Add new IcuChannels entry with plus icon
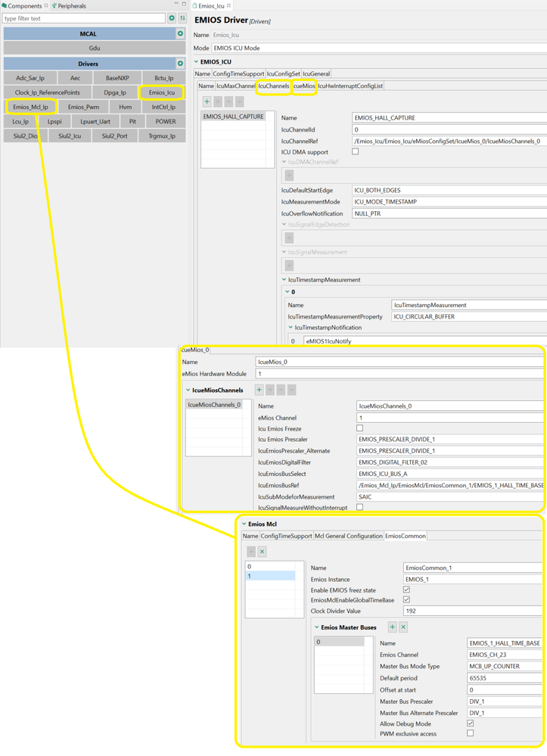The width and height of the screenshot is (547, 756). (x=207, y=101)
